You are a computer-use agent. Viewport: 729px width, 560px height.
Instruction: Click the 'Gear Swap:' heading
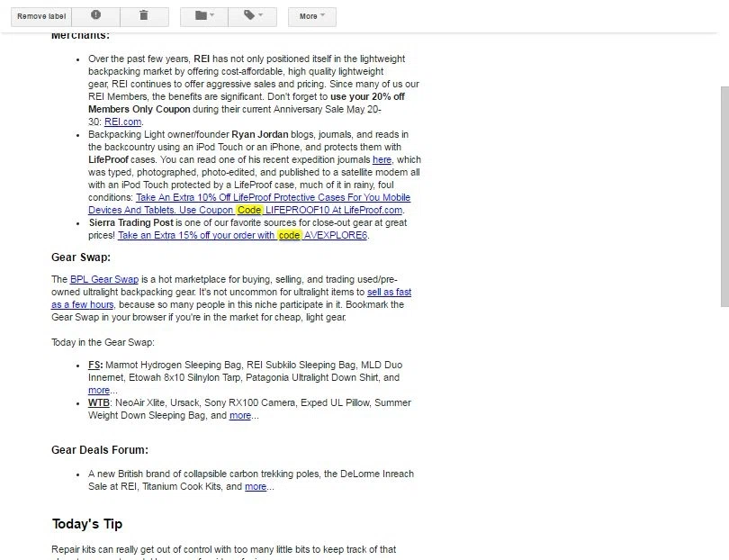coord(81,257)
